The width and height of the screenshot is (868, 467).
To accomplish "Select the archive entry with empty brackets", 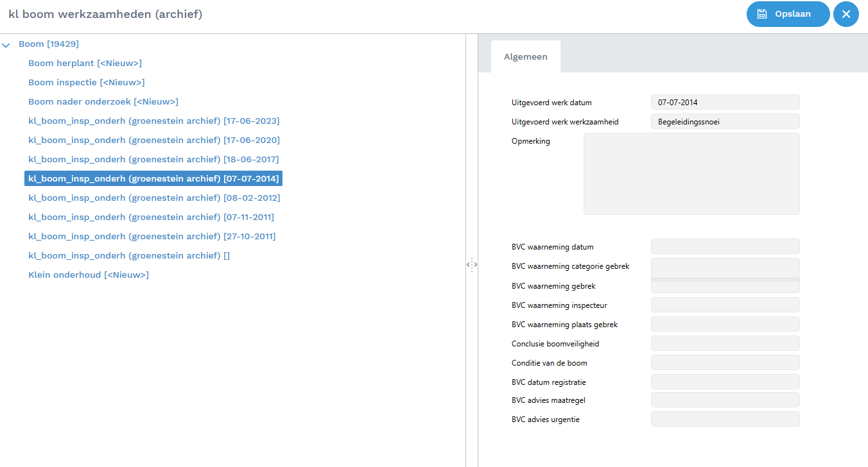I will pos(128,255).
